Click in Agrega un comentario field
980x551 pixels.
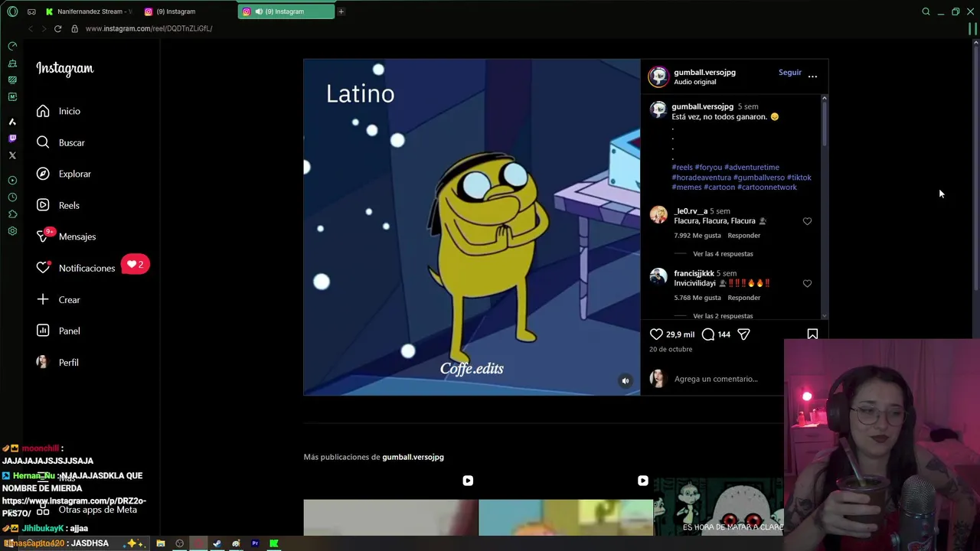(716, 379)
